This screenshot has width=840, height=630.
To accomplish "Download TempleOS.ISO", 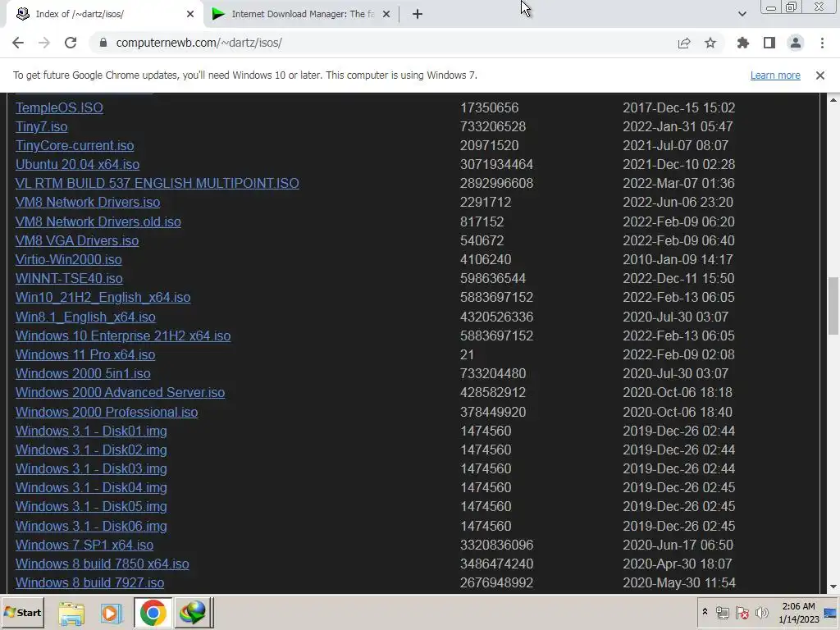I will point(59,107).
